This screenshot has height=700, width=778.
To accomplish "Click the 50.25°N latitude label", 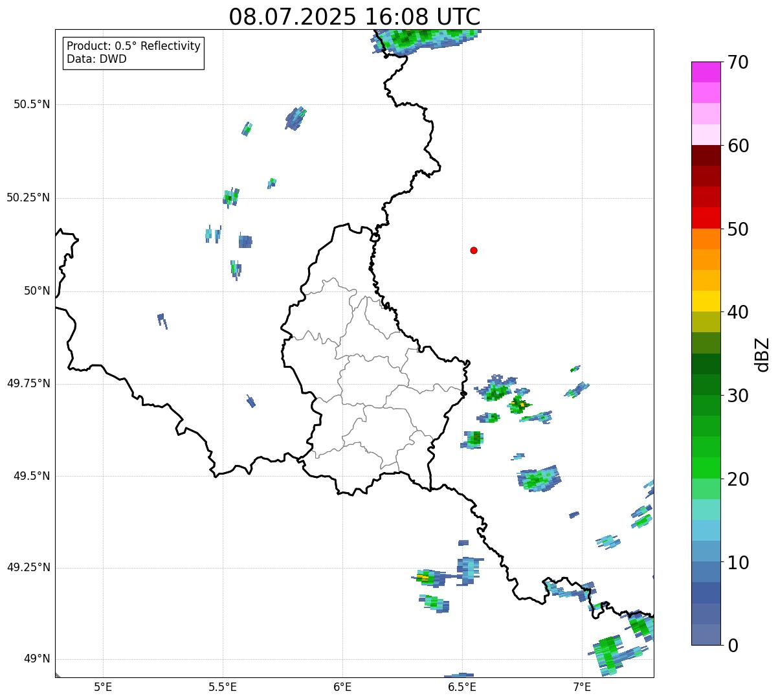I will (x=28, y=198).
